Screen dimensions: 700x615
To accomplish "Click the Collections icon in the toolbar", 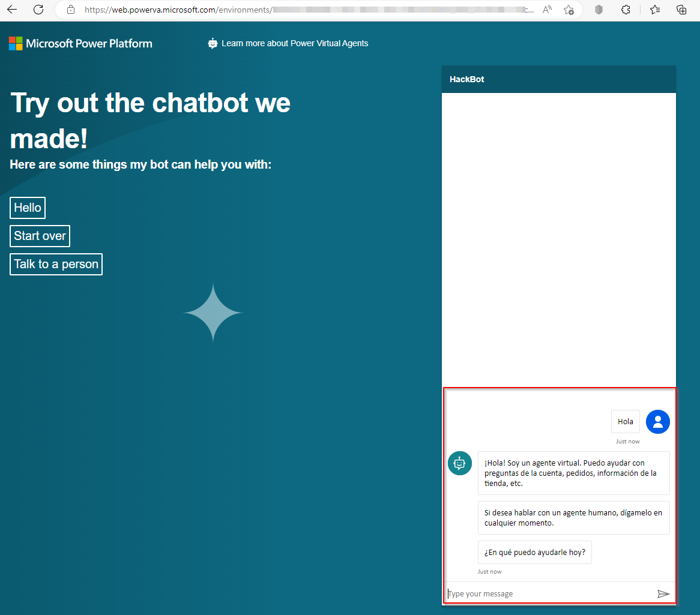I will coord(681,10).
